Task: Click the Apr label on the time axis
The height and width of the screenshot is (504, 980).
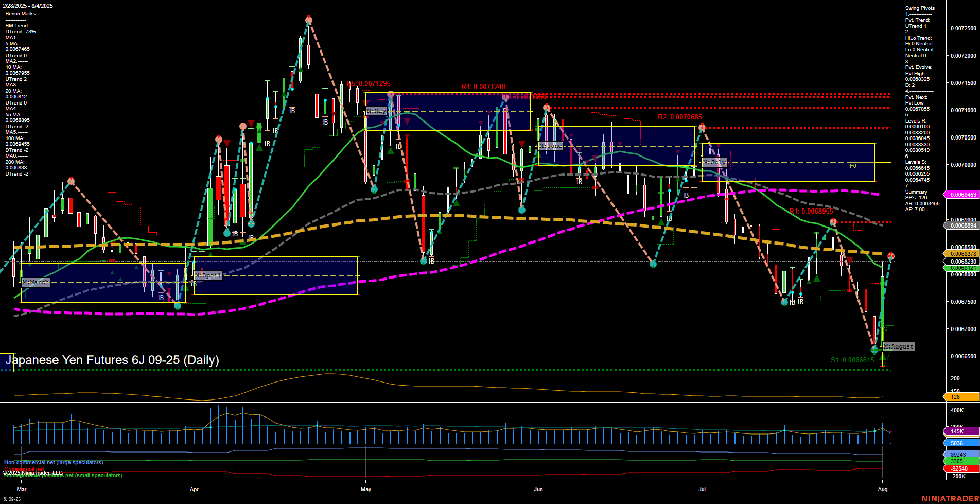Action: 194,489
